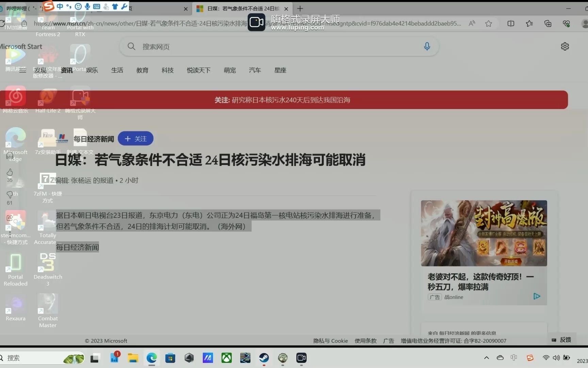Open the 科技 navigation category
The image size is (588, 368).
click(x=167, y=70)
